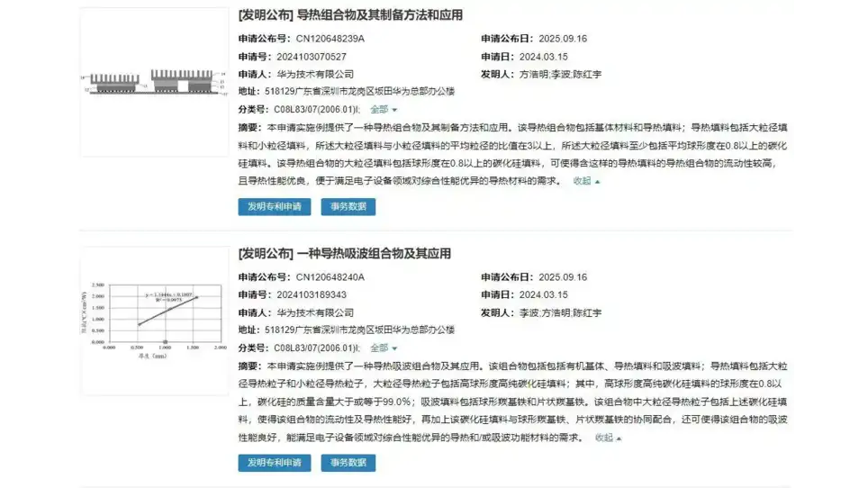Open 事务数据 for the CN120648240A patent
This screenshot has width=868, height=488.
348,463
